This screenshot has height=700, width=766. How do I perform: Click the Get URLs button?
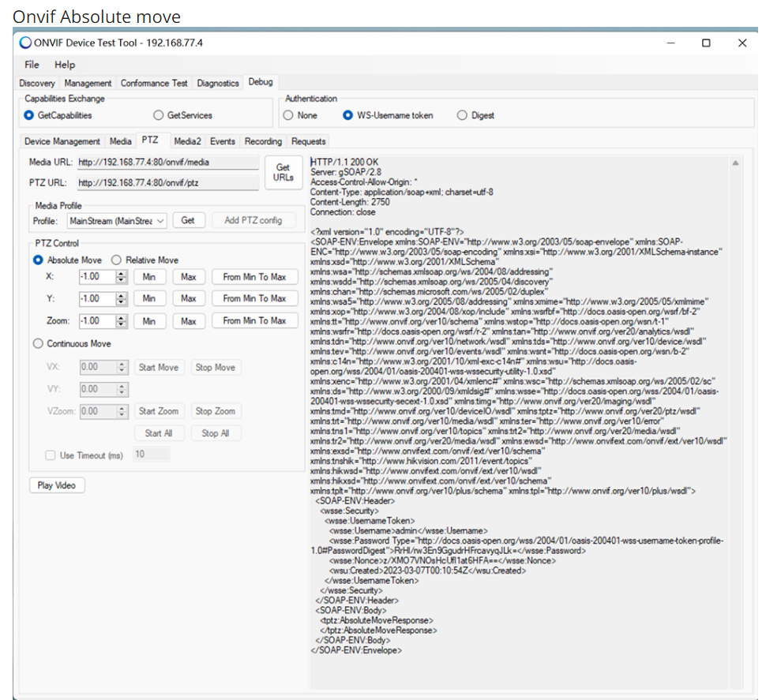coord(283,173)
